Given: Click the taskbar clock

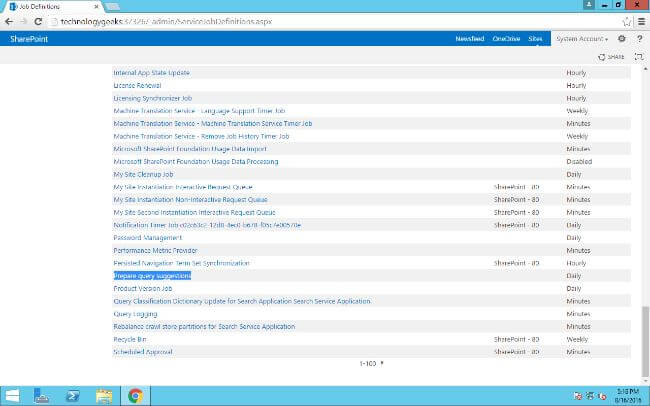Looking at the screenshot, I should coord(627,396).
